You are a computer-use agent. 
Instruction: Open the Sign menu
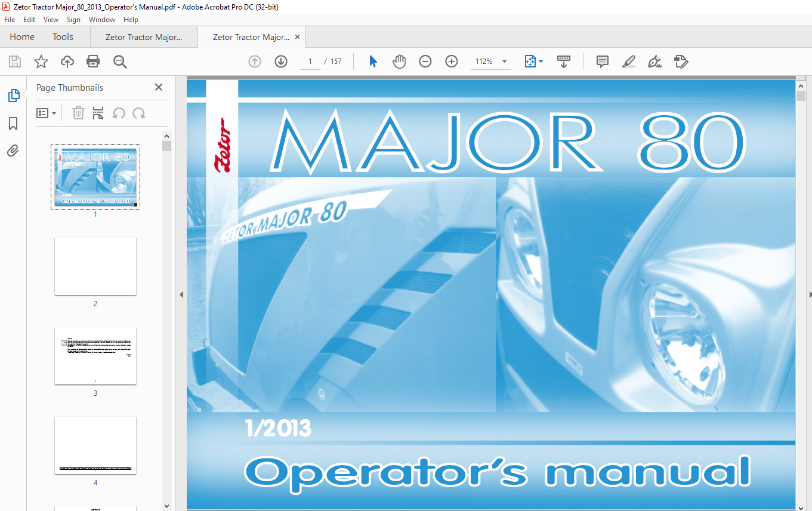coord(74,20)
